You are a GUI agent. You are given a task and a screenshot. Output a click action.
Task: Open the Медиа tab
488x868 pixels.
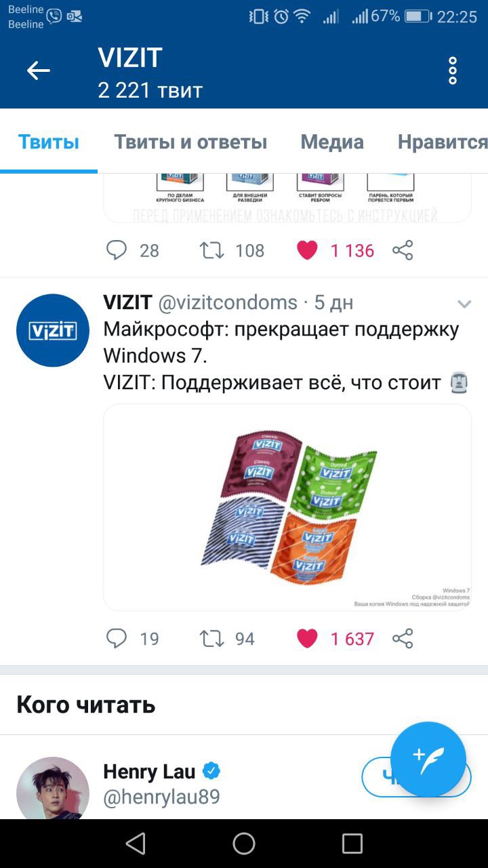point(332,142)
